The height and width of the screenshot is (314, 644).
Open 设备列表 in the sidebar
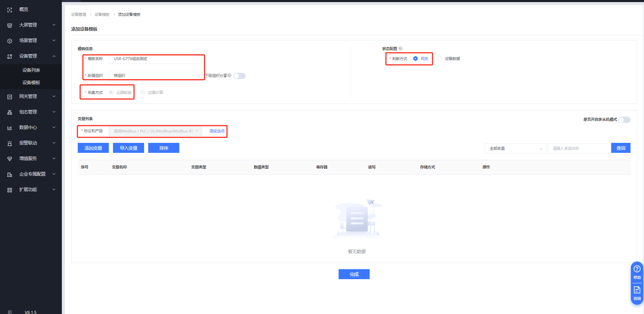tap(31, 70)
